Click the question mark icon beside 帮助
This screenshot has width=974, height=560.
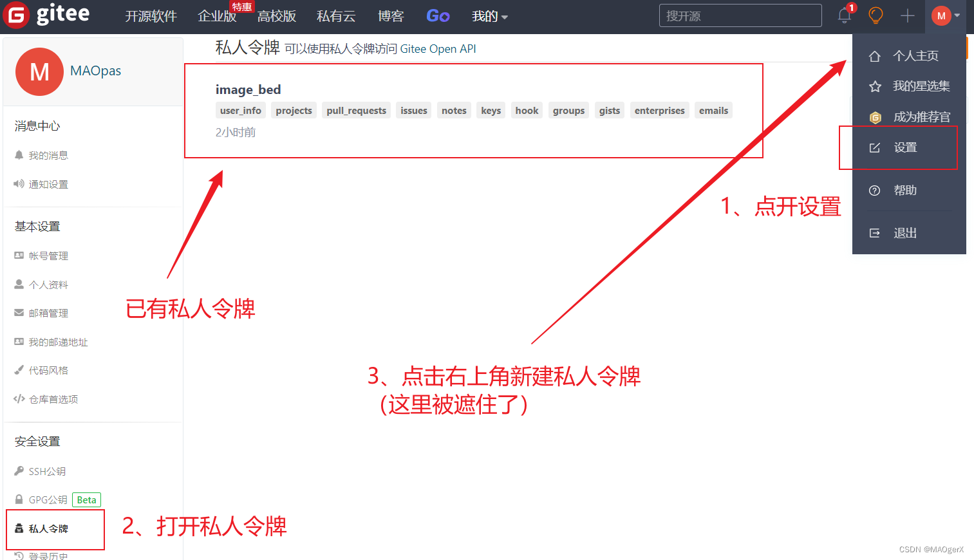[x=874, y=191]
